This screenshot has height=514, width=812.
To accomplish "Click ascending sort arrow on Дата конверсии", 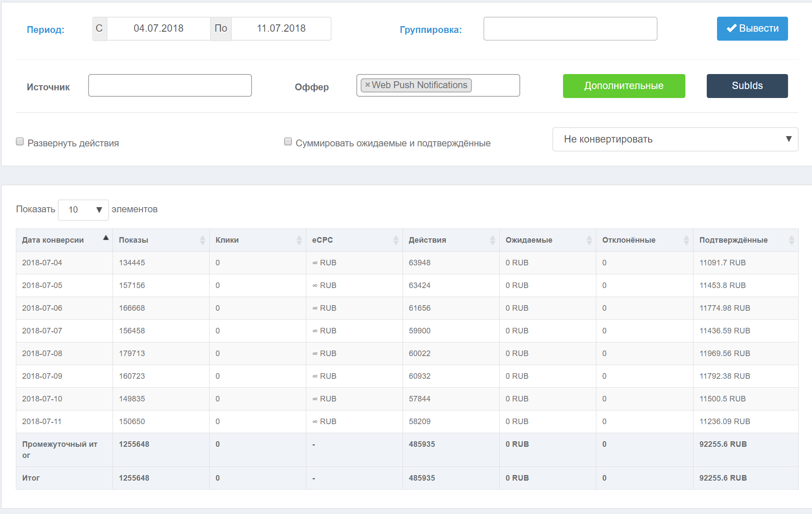I will pyautogui.click(x=106, y=238).
